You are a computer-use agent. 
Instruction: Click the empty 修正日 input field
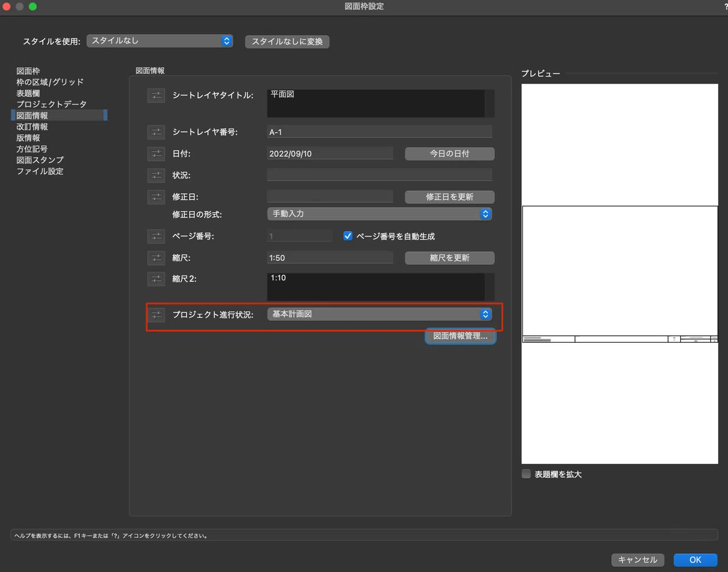330,197
